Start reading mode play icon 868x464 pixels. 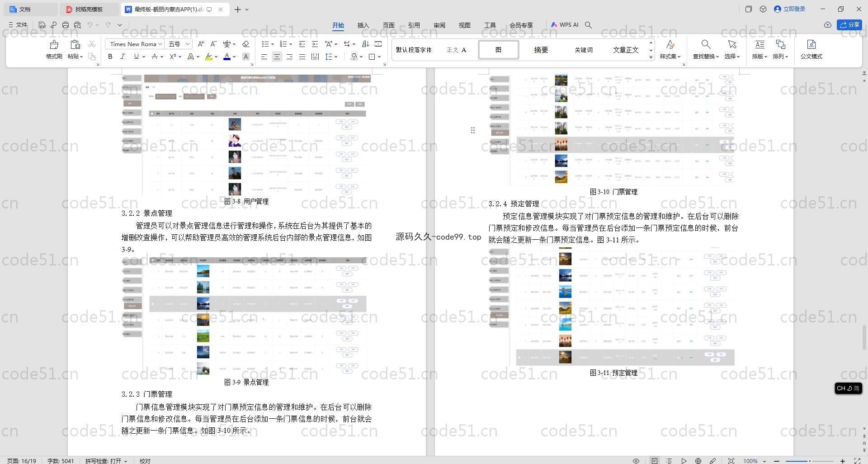(684, 461)
